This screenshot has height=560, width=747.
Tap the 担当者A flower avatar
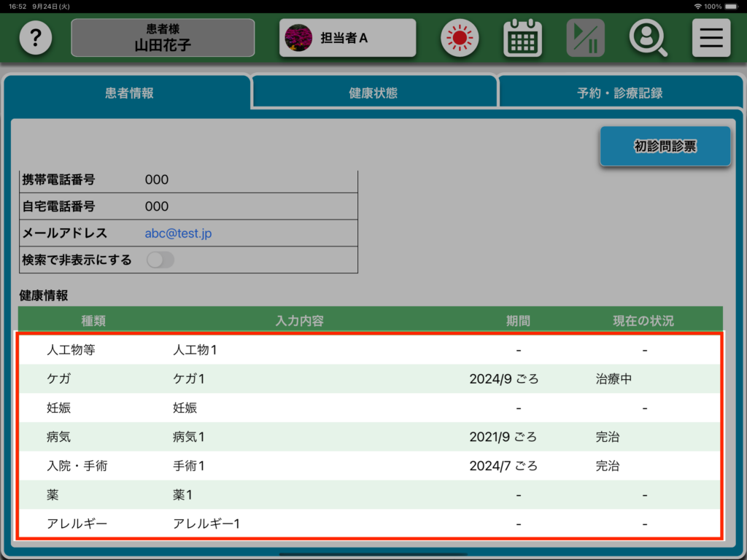click(x=298, y=38)
